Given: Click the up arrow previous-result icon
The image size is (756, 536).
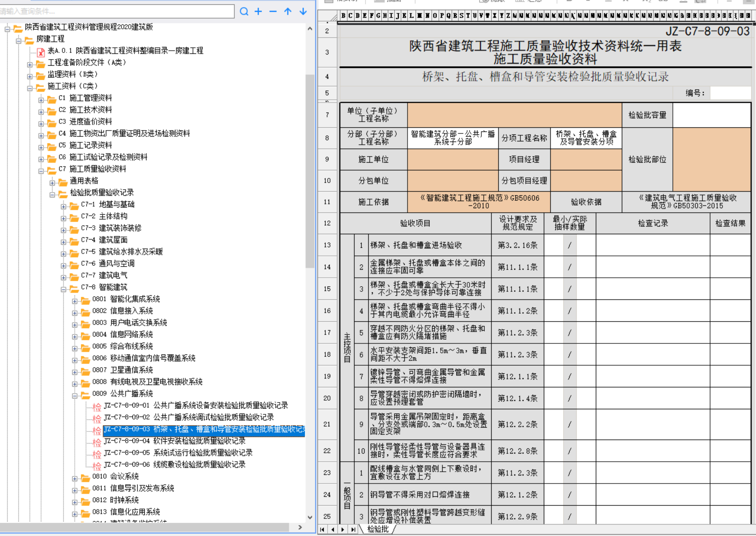Looking at the screenshot, I should pos(288,11).
